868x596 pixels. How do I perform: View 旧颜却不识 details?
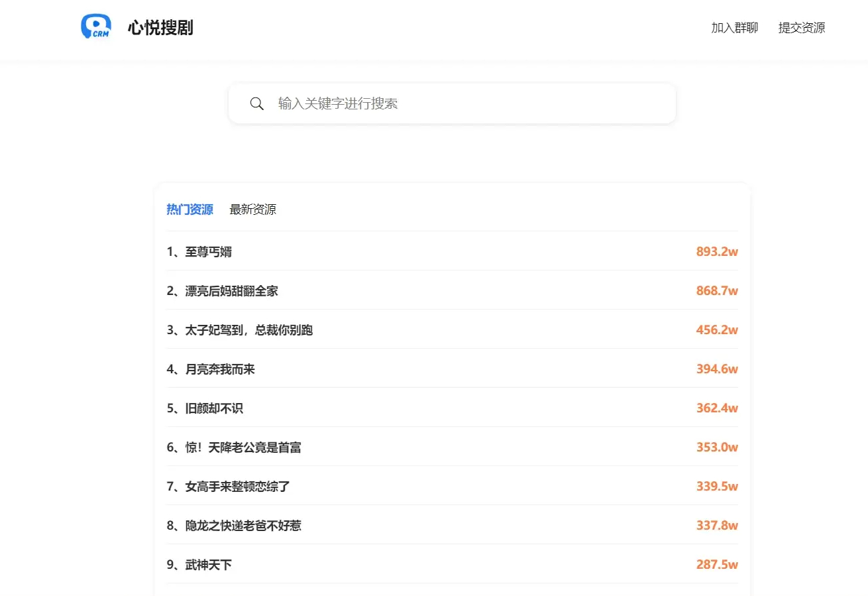point(215,408)
